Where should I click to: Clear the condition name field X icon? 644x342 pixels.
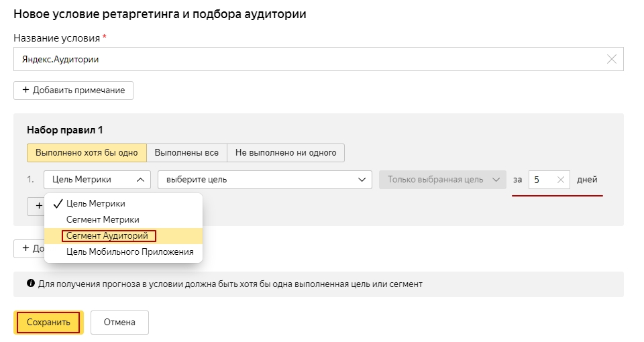click(x=612, y=59)
